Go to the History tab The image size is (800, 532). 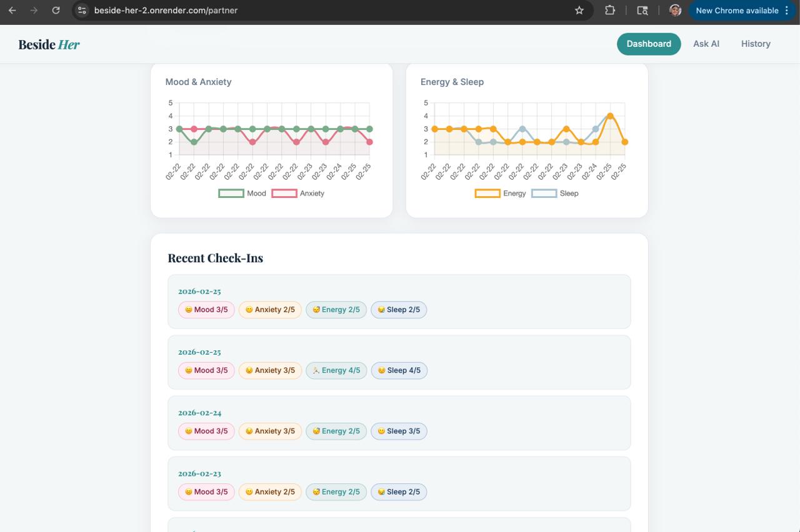[x=756, y=44]
